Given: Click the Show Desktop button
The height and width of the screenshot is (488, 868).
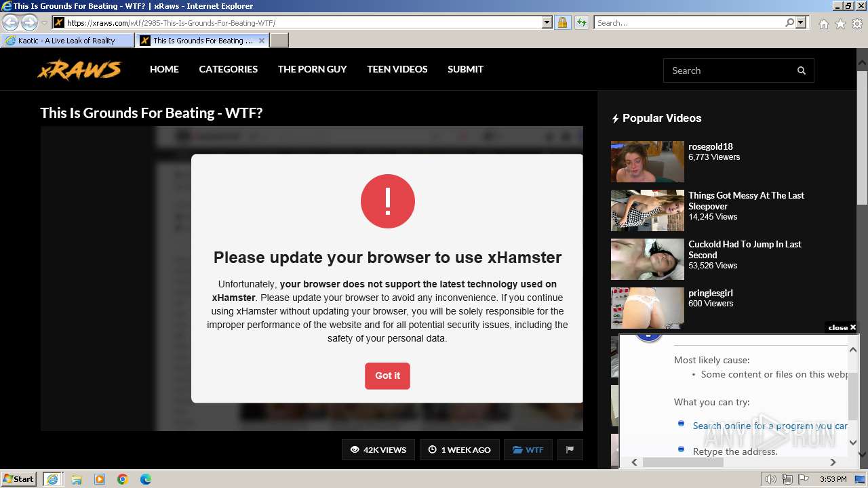Looking at the screenshot, I should [x=861, y=479].
